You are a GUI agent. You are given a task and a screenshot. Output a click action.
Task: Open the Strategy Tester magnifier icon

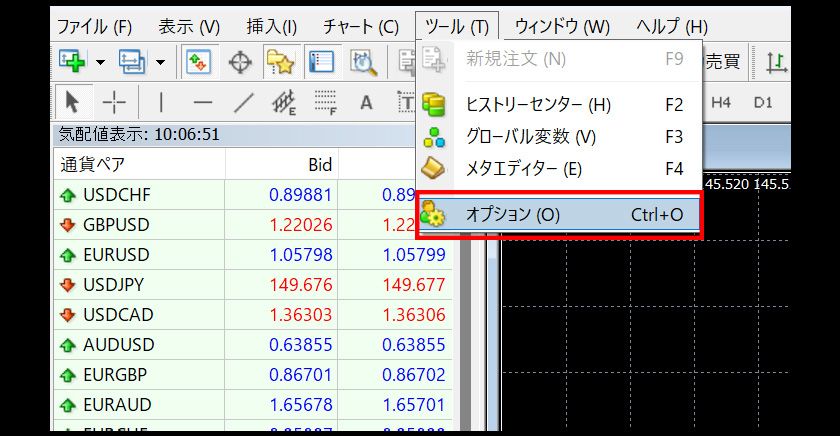pos(362,62)
